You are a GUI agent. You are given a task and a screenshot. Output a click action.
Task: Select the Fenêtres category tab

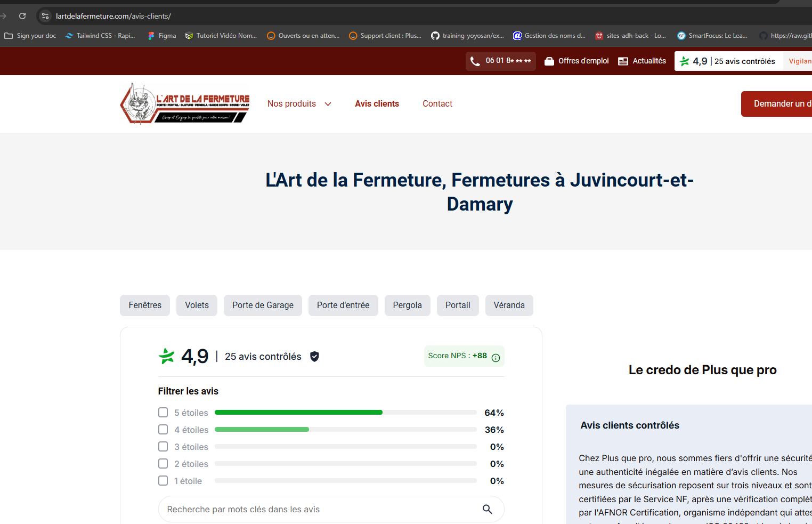pyautogui.click(x=145, y=305)
